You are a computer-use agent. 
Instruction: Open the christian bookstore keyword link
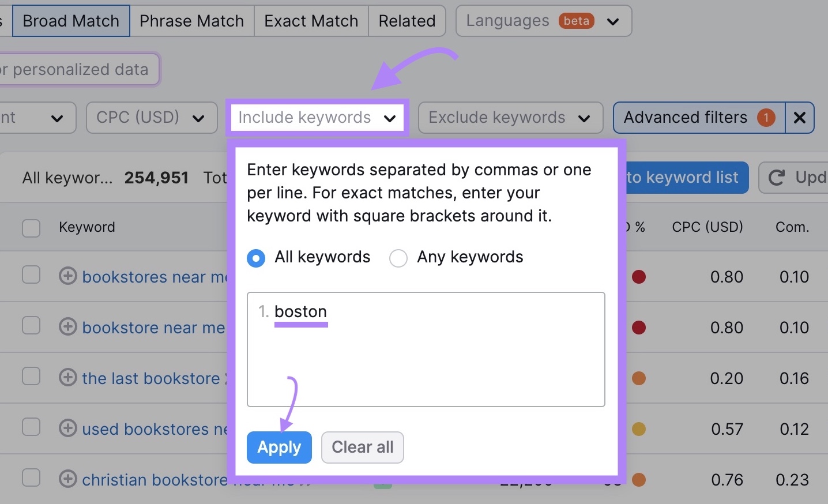point(155,480)
